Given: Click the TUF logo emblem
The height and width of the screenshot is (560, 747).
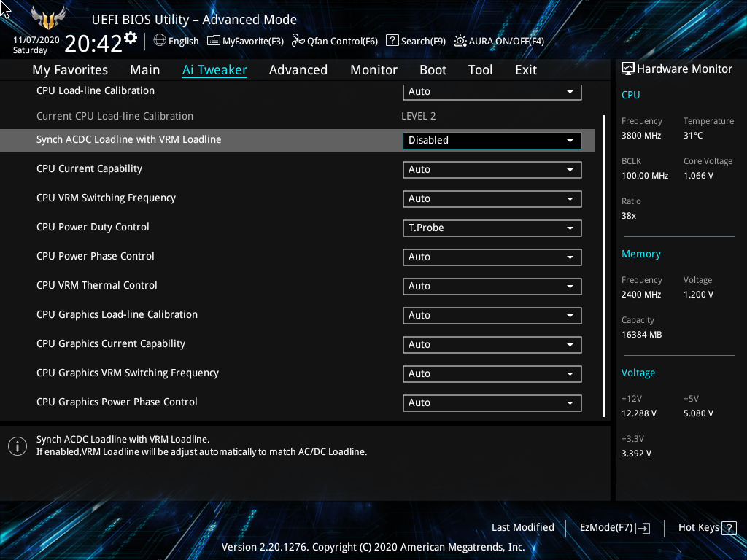Looking at the screenshot, I should [x=48, y=19].
